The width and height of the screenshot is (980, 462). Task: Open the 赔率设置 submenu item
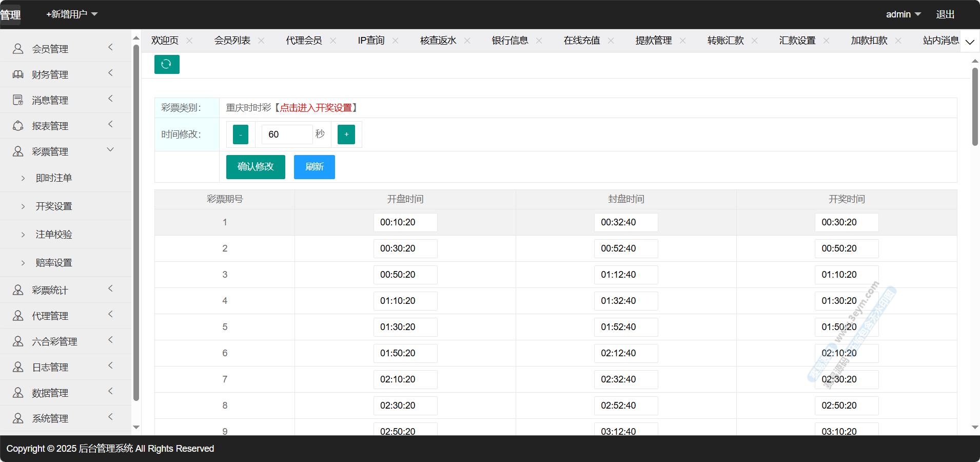54,263
